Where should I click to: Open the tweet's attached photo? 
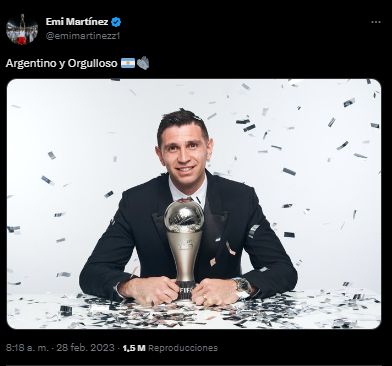coord(194,204)
